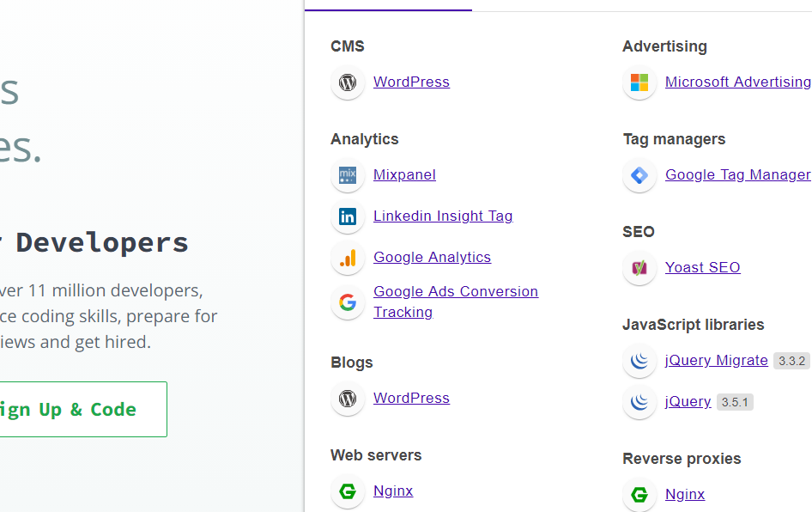Open the Mixpanel link
This screenshot has width=812, height=512.
click(x=404, y=175)
